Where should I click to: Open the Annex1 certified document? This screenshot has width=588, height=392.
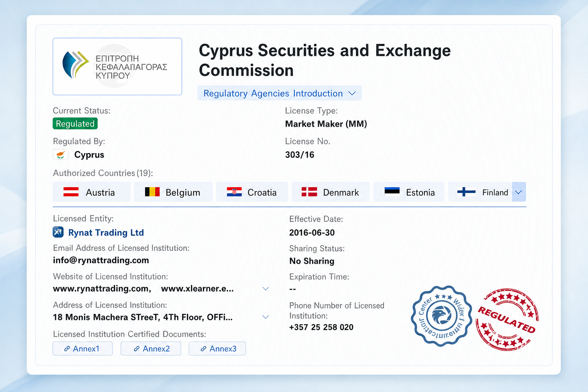83,348
